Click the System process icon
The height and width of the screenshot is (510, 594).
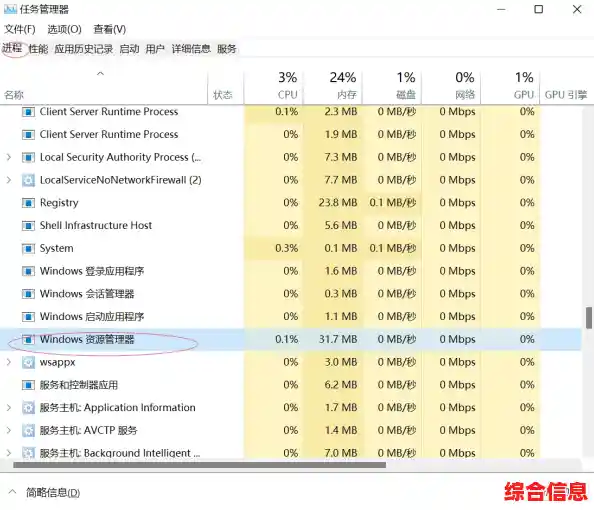[x=28, y=249]
